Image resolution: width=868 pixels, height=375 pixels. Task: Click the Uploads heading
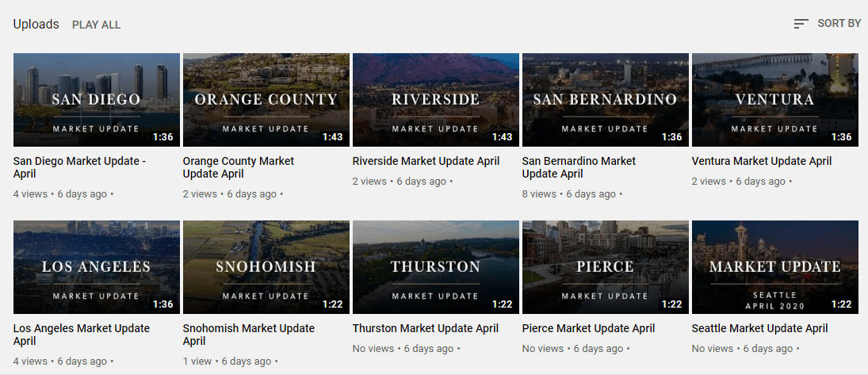(x=36, y=25)
